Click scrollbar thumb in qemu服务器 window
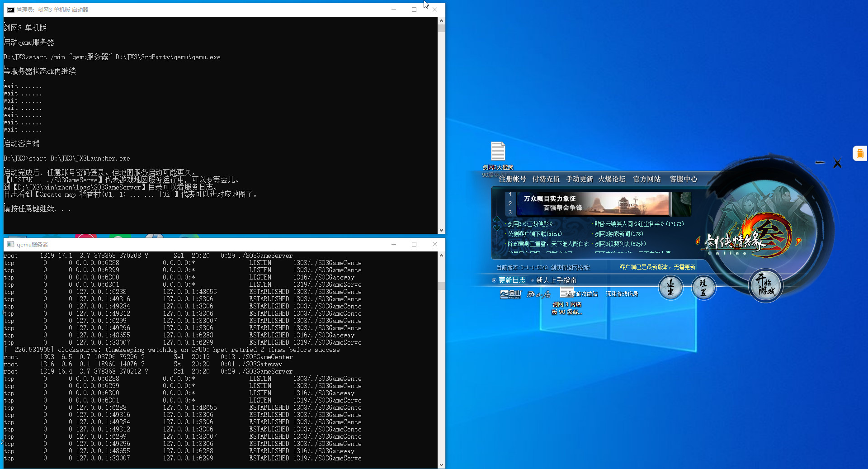This screenshot has height=469, width=868. pos(441,286)
